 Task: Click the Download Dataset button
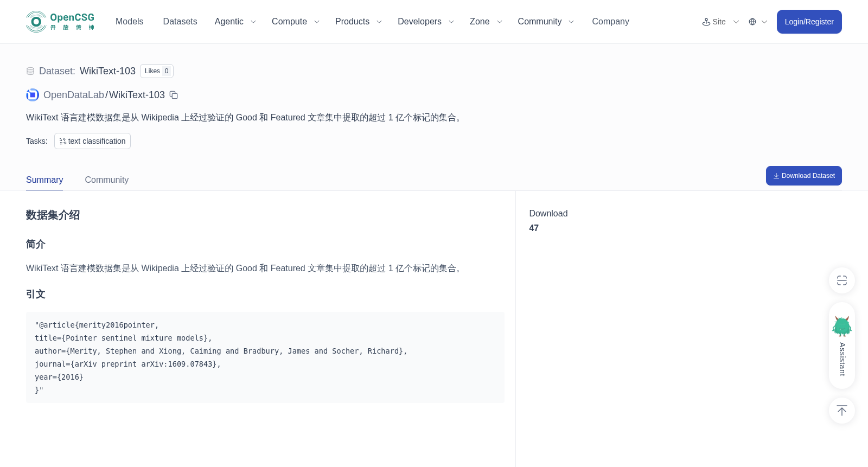pos(804,176)
